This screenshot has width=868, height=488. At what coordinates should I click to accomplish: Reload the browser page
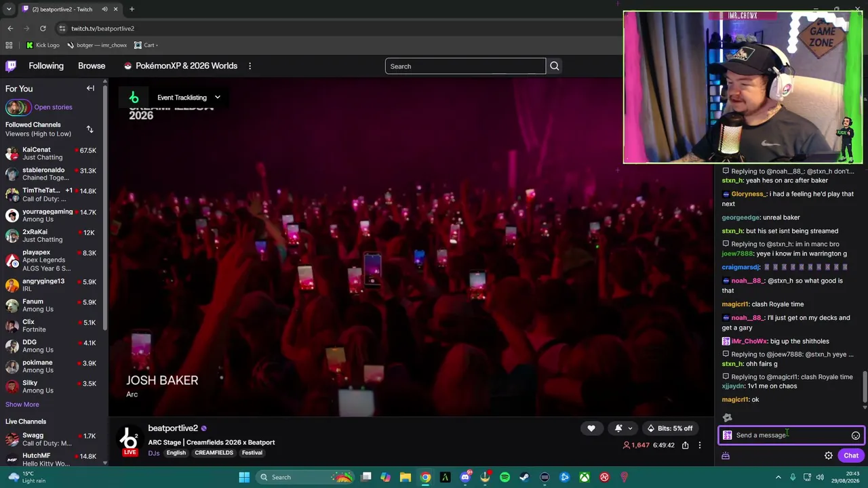click(43, 28)
